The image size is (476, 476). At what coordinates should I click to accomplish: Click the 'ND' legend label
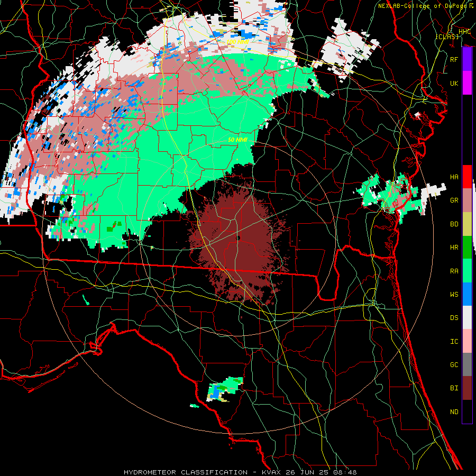coord(454,412)
